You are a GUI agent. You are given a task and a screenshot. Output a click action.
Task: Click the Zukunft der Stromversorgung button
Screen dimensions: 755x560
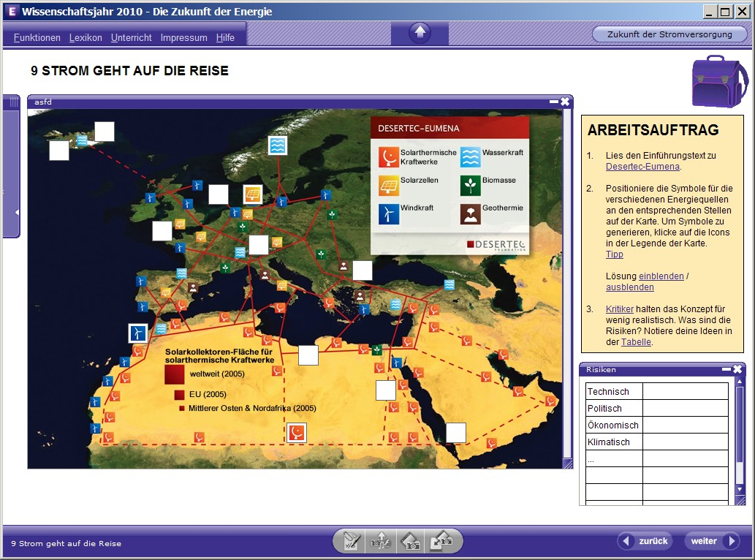pyautogui.click(x=669, y=34)
